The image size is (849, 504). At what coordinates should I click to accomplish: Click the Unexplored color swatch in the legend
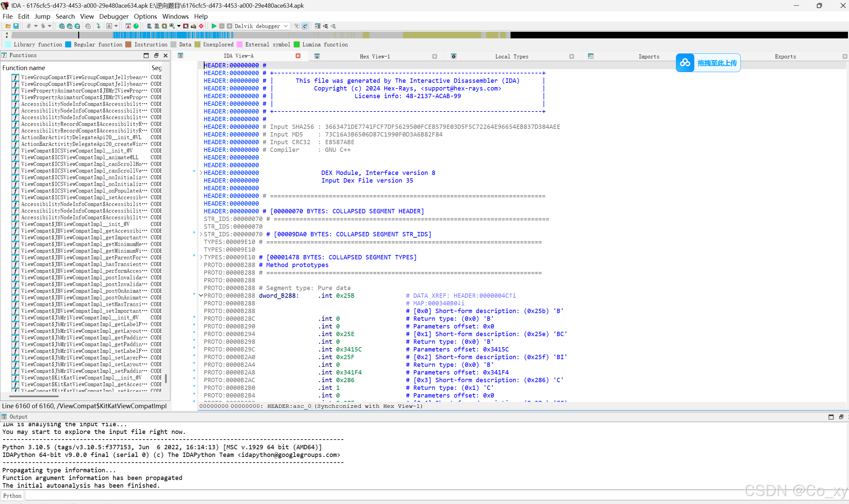(x=197, y=44)
